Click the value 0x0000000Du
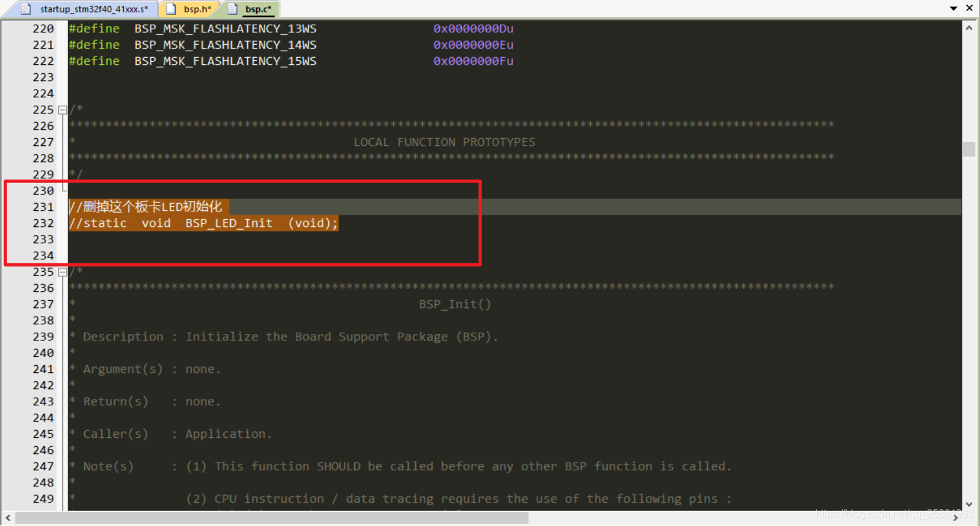 point(473,29)
